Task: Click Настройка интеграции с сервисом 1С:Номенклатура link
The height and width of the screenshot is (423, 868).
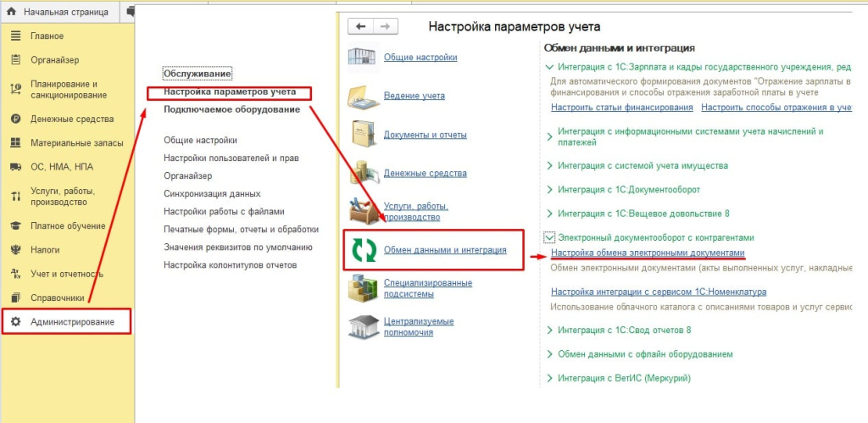Action: click(x=659, y=292)
